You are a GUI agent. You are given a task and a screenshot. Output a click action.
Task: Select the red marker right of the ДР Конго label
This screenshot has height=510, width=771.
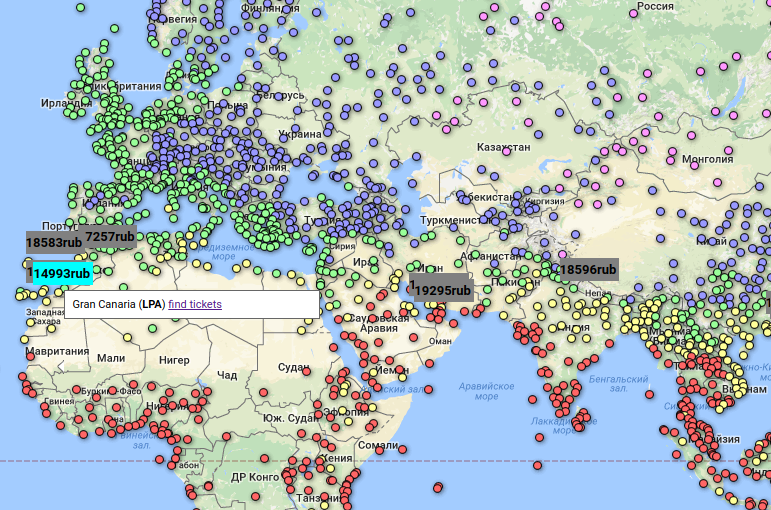point(286,477)
